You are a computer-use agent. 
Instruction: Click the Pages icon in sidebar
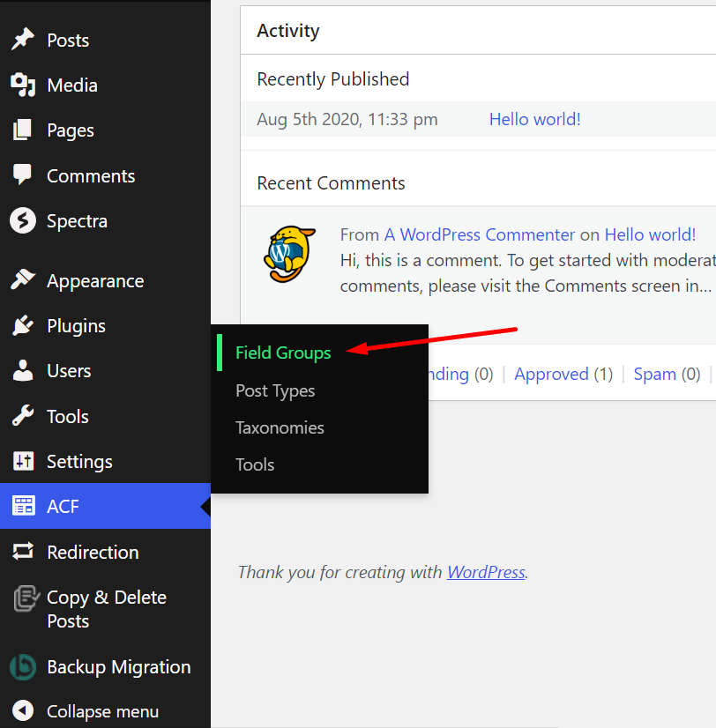tap(22, 130)
